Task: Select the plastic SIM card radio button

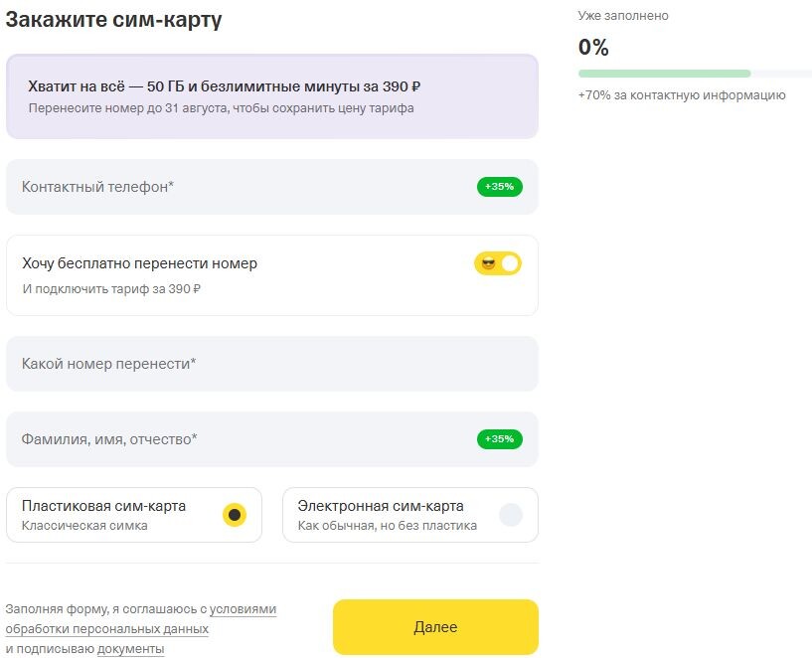Action: pyautogui.click(x=234, y=515)
